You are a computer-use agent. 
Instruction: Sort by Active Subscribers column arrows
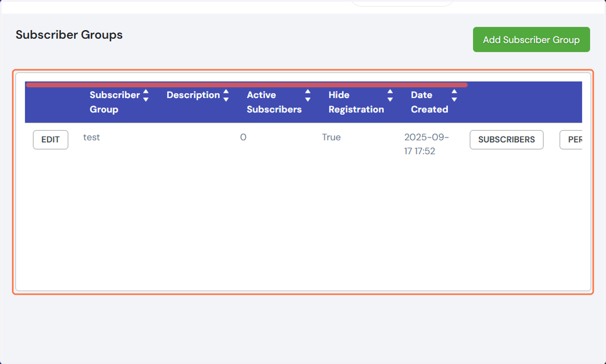click(x=308, y=95)
